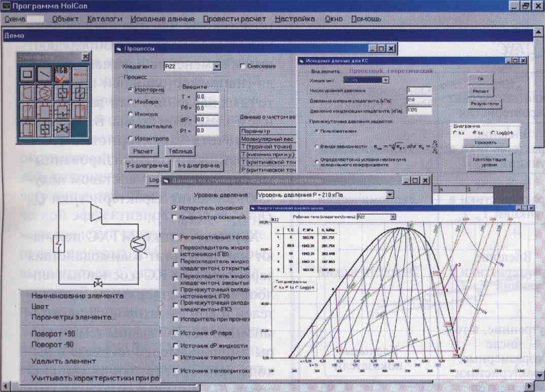Toggle the Испаритель основной checkbox
The width and height of the screenshot is (545, 392).
[x=174, y=208]
